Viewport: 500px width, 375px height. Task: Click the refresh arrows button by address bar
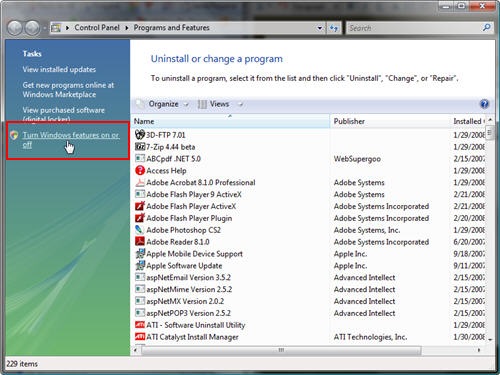pos(334,28)
